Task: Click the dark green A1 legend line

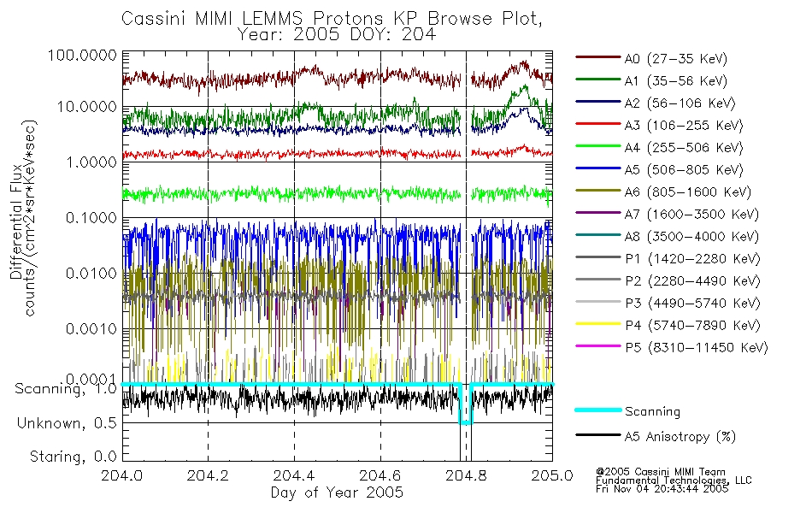Action: point(597,80)
